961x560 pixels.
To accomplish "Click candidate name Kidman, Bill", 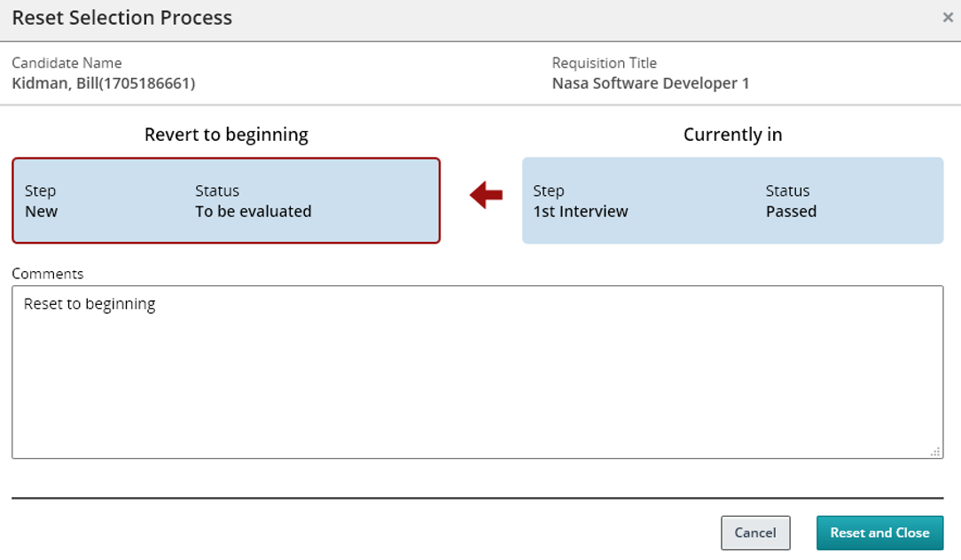I will (x=104, y=83).
